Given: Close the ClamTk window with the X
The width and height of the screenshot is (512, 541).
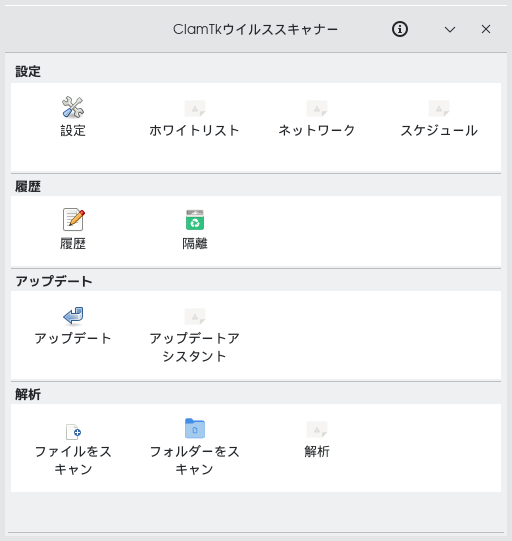Looking at the screenshot, I should [x=486, y=29].
